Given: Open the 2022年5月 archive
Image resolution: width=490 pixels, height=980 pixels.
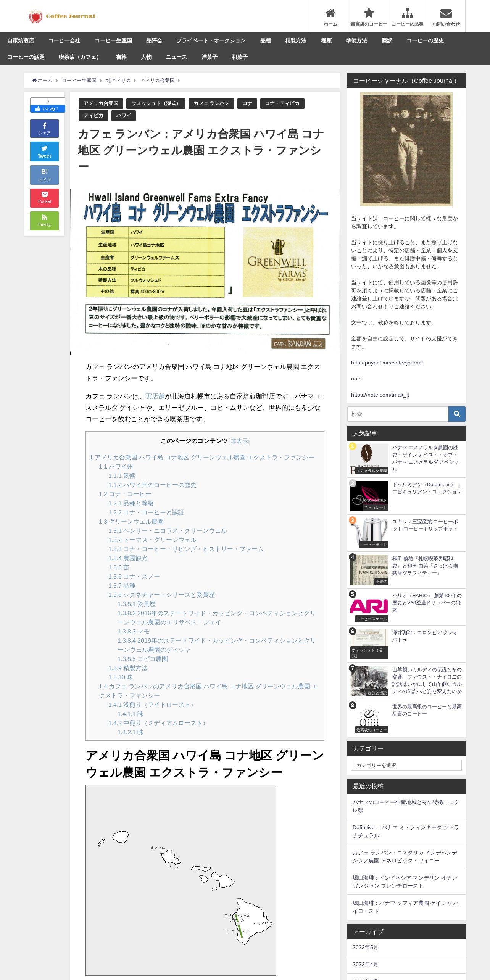Looking at the screenshot, I should [x=365, y=948].
